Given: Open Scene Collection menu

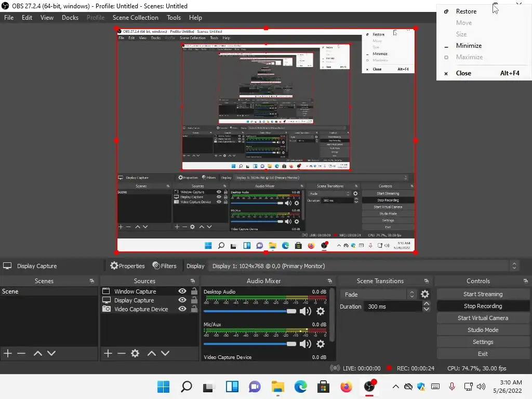Looking at the screenshot, I should point(136,18).
